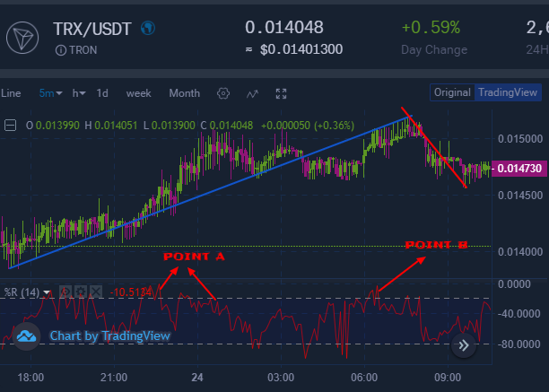The image size is (549, 392).
Task: Select the week timeframe
Action: 139,93
